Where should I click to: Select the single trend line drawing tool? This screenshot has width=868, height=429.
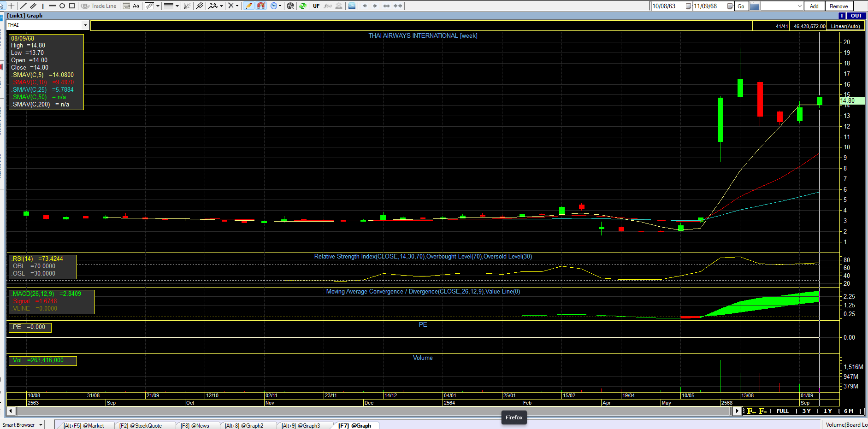click(24, 6)
